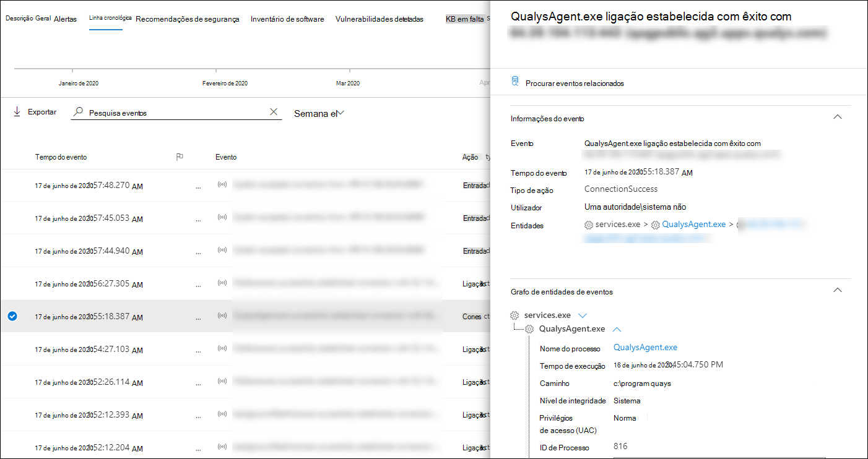The height and width of the screenshot is (459, 868).
Task: Click the process ID value 816
Action: tap(620, 446)
